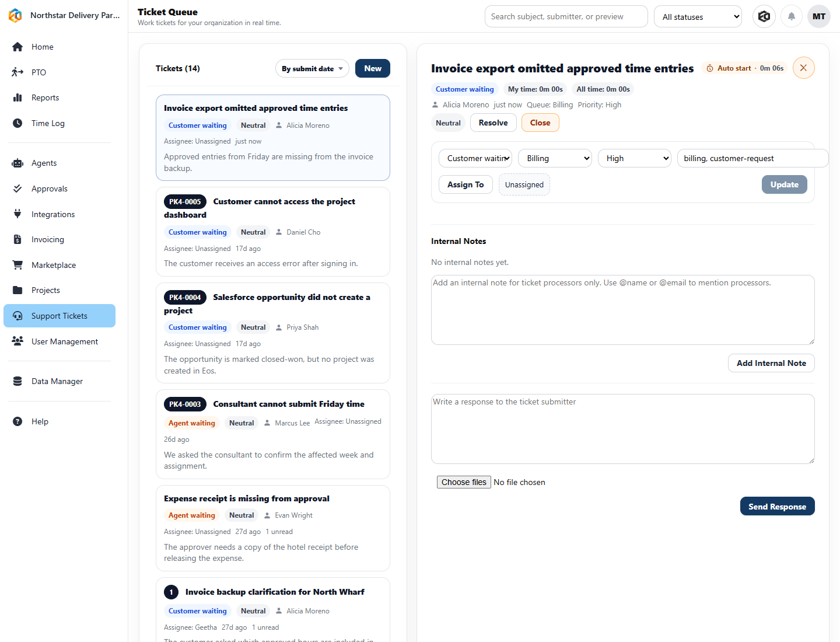Click Add Internal Note button
This screenshot has height=642, width=840.
[771, 363]
